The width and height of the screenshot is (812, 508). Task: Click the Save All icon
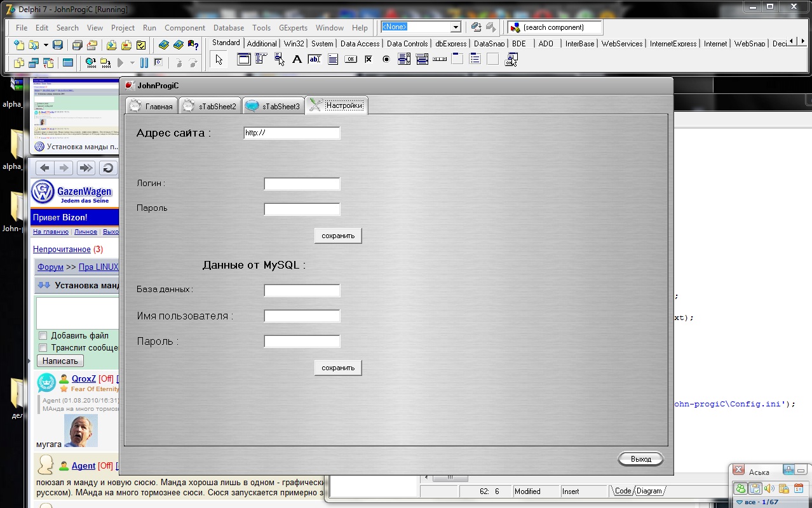[78, 45]
